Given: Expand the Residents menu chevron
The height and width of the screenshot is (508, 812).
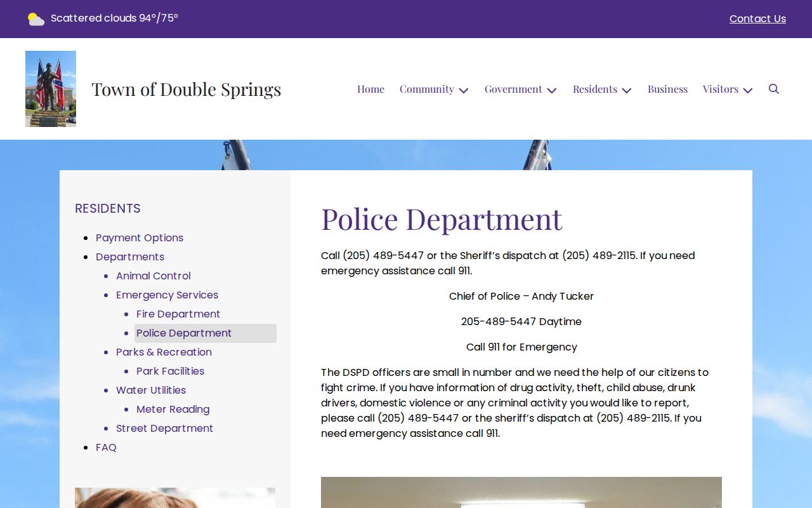Looking at the screenshot, I should point(627,90).
